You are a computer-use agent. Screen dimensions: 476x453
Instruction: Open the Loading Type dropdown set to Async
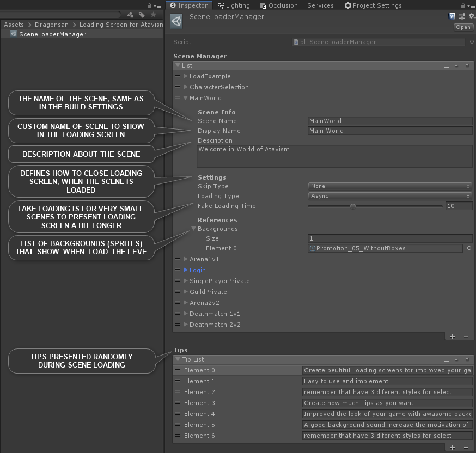[389, 196]
